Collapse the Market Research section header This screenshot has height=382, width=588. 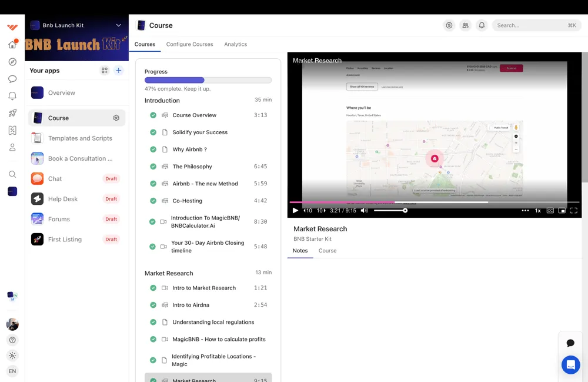208,273
